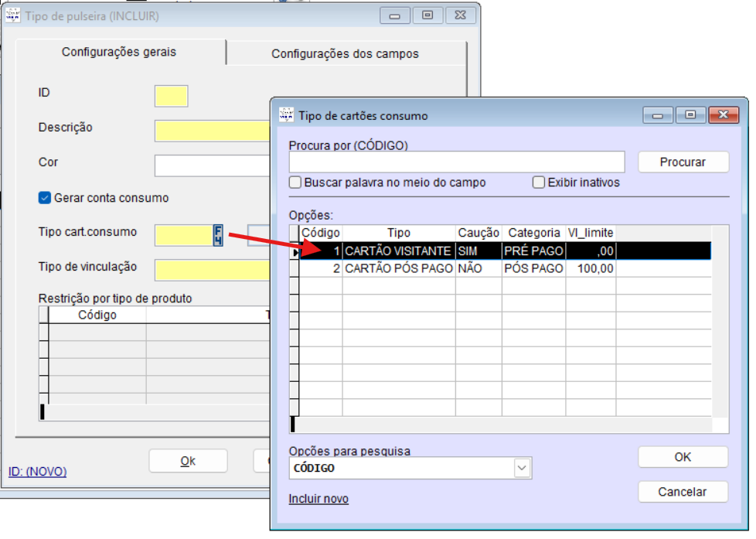Click the white Cor color field
This screenshot has height=539, width=756.
tap(210, 165)
